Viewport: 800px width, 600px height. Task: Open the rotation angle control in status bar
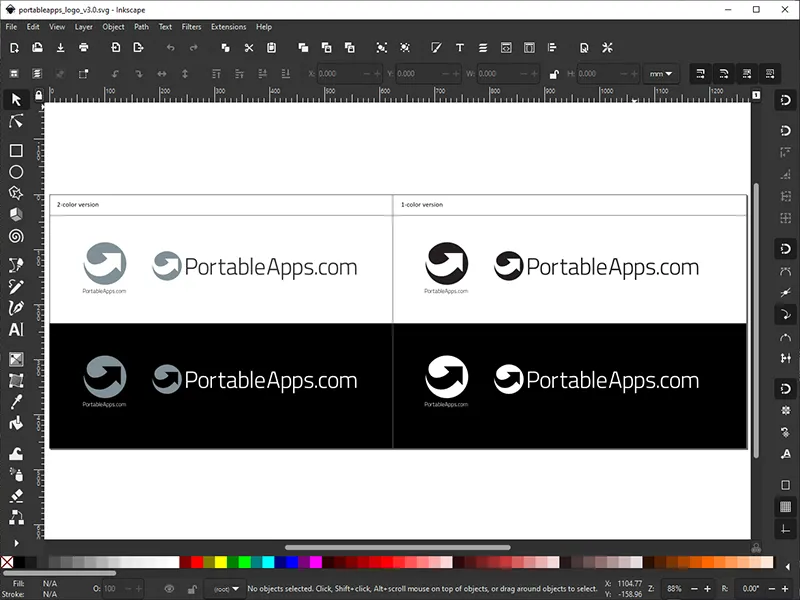click(x=750, y=589)
